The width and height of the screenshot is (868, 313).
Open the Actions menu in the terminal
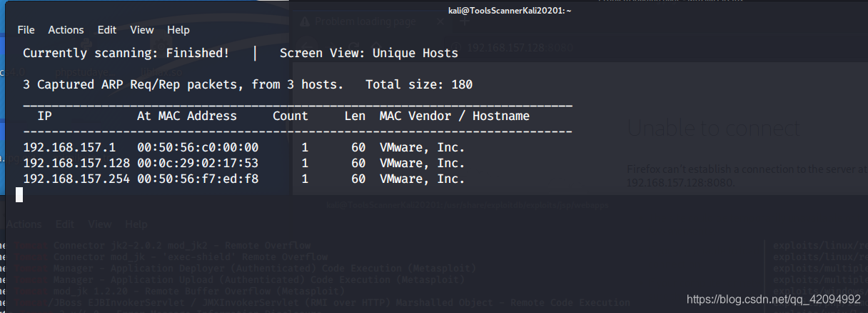point(66,30)
